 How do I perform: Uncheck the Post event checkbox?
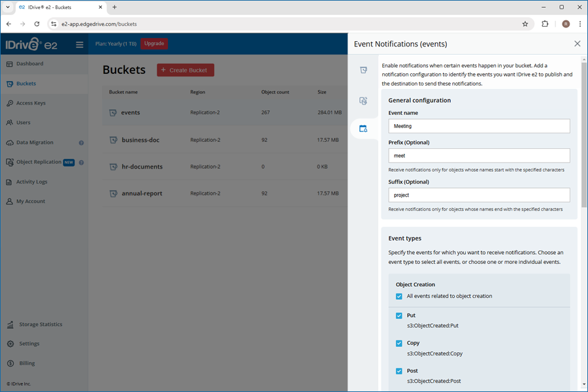click(x=399, y=371)
